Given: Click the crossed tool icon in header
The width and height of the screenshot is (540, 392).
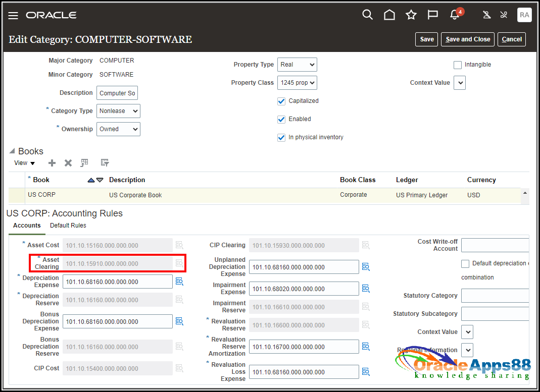Looking at the screenshot, I should pyautogui.click(x=504, y=15).
